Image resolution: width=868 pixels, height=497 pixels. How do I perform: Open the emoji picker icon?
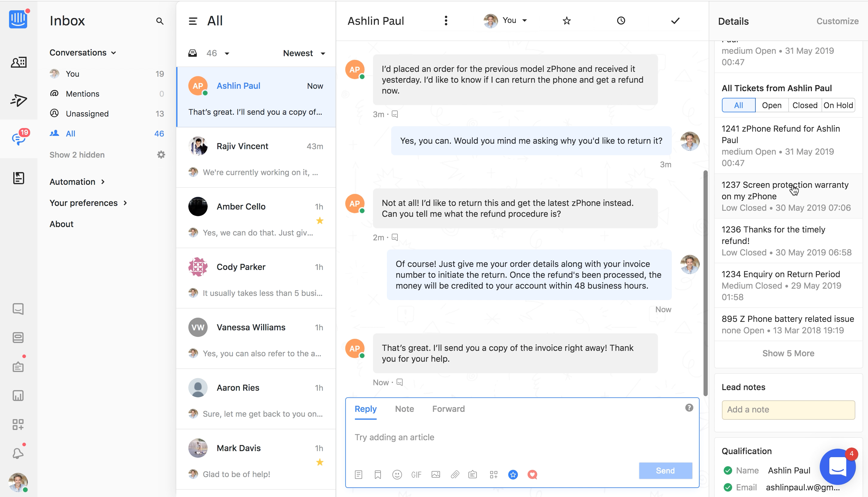pos(397,475)
